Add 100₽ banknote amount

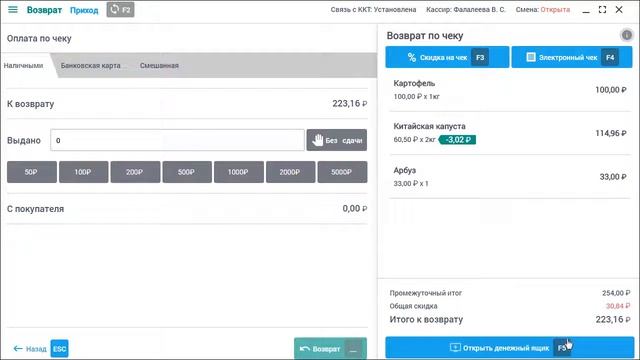point(83,172)
